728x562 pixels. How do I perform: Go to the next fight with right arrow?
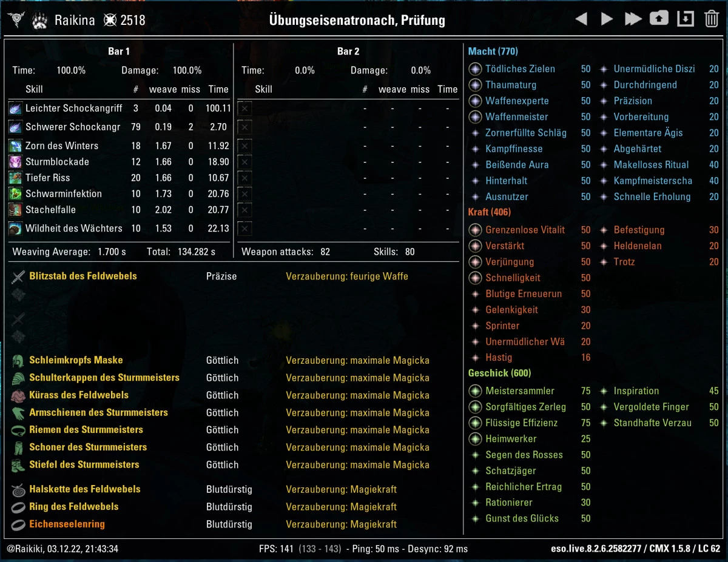tap(607, 19)
